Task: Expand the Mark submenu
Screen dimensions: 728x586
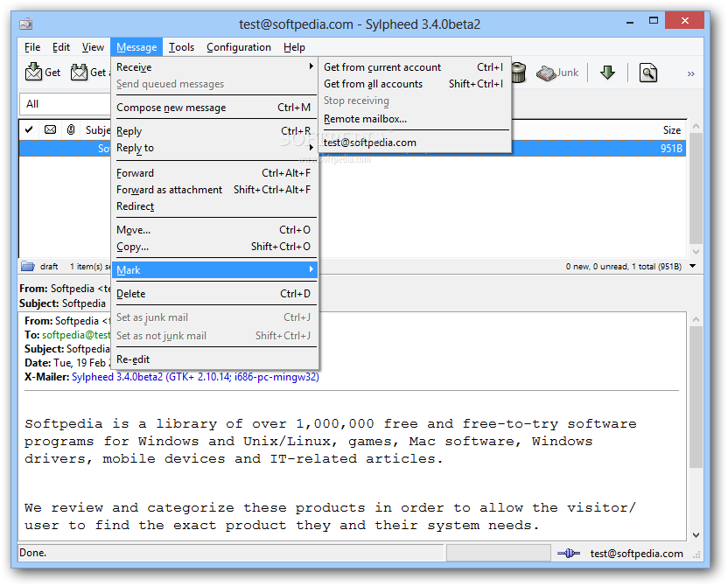Action: tap(214, 270)
